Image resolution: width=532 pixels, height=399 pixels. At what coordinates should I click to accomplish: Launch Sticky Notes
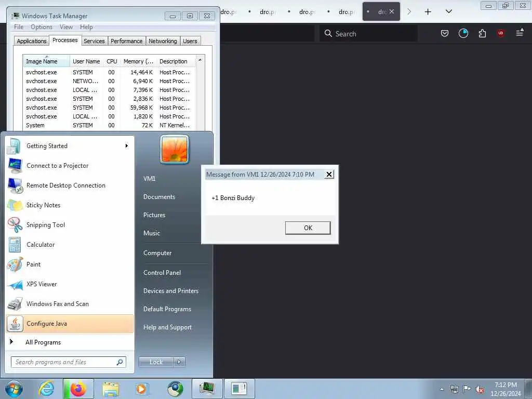pyautogui.click(x=70, y=205)
